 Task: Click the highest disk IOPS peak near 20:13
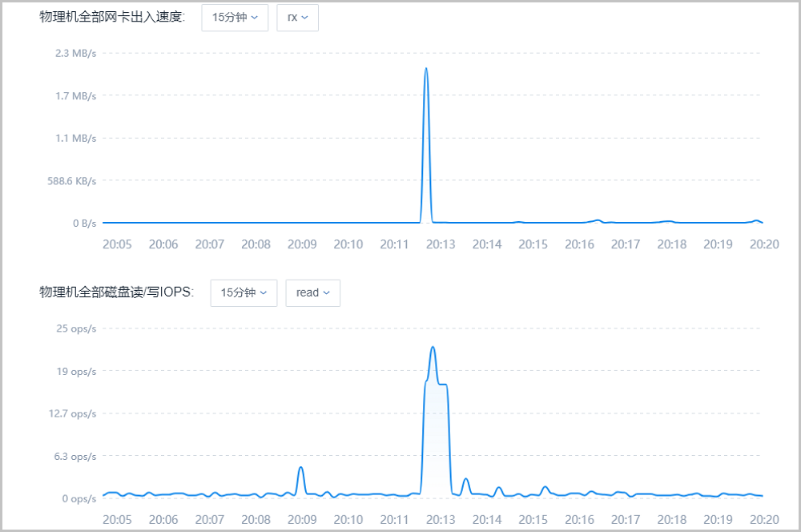click(433, 348)
